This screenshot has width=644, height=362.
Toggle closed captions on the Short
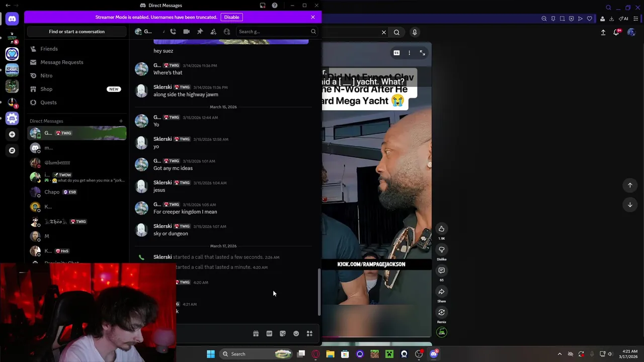[x=396, y=53]
